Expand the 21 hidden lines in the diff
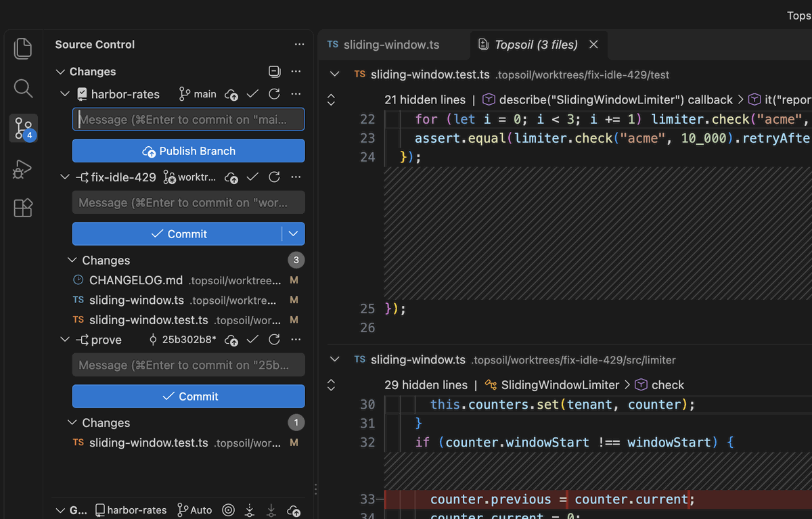This screenshot has width=812, height=519. point(331,99)
